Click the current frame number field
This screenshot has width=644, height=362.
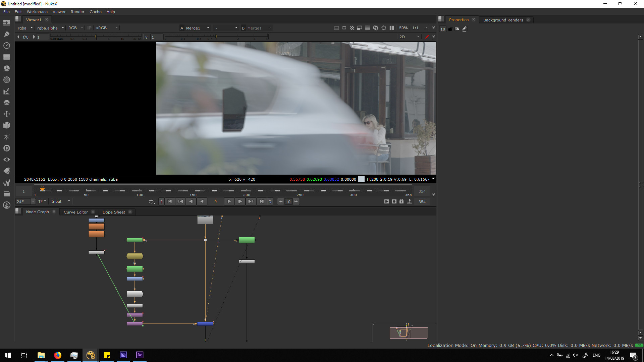215,201
